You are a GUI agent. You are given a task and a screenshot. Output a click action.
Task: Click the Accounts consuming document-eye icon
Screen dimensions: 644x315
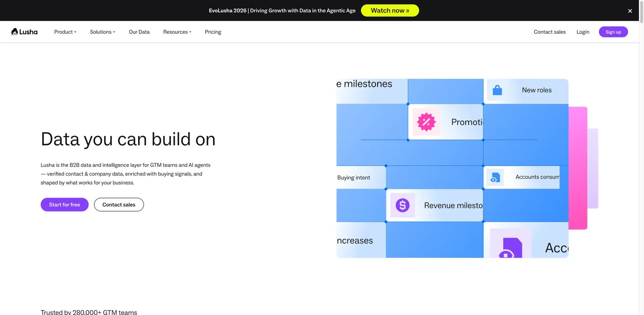495,177
